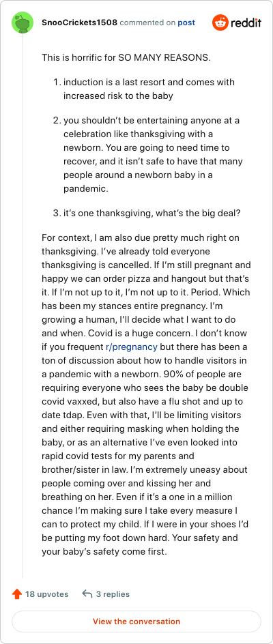Click the orange Reddit Snoo logo icon
273x644 pixels.
[x=220, y=23]
